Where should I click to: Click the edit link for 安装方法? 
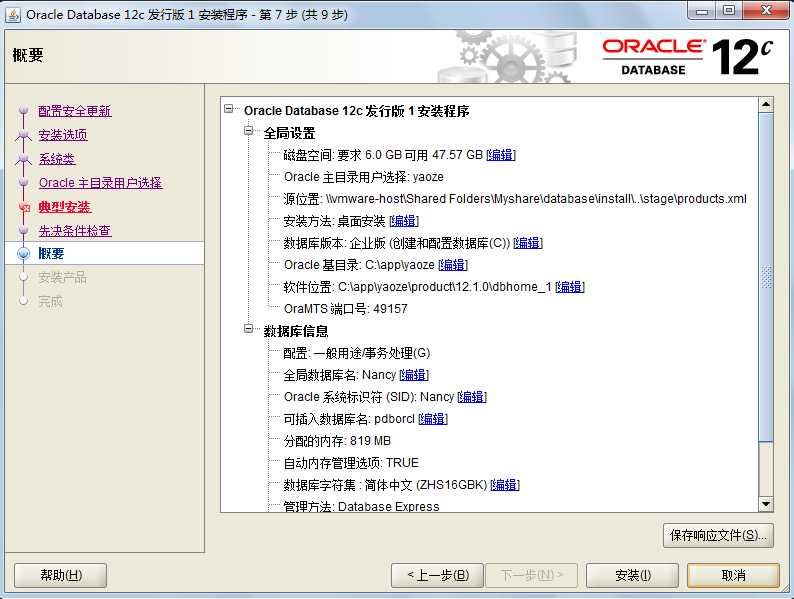tap(404, 221)
